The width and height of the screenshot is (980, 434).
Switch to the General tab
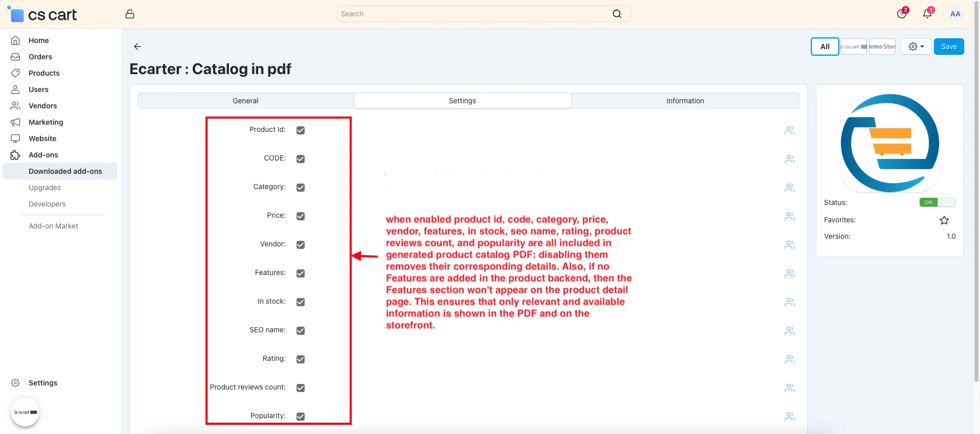pos(245,101)
